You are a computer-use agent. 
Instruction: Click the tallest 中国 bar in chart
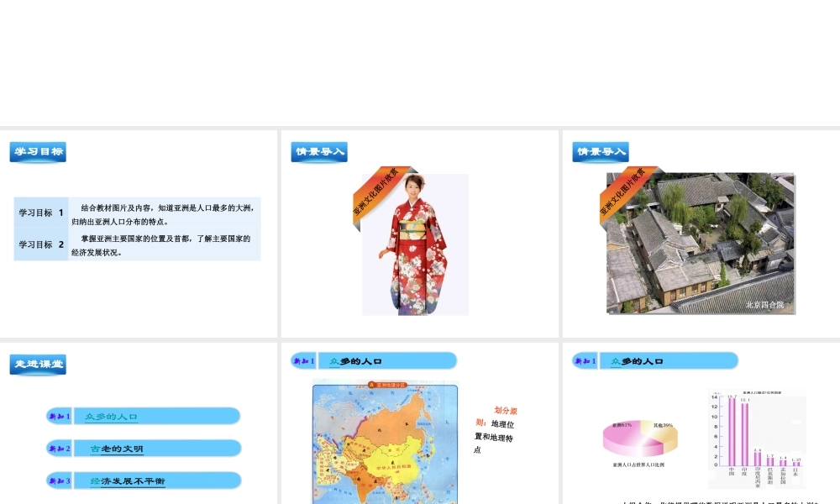732,432
